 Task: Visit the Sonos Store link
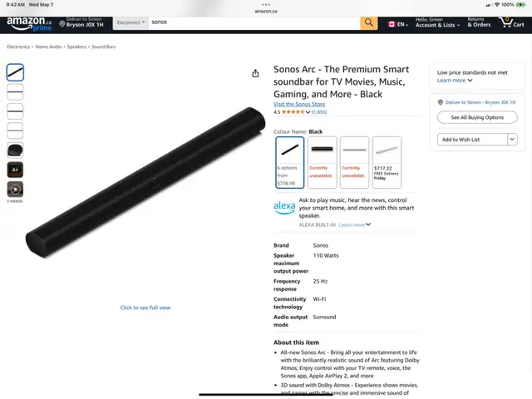tap(299, 104)
